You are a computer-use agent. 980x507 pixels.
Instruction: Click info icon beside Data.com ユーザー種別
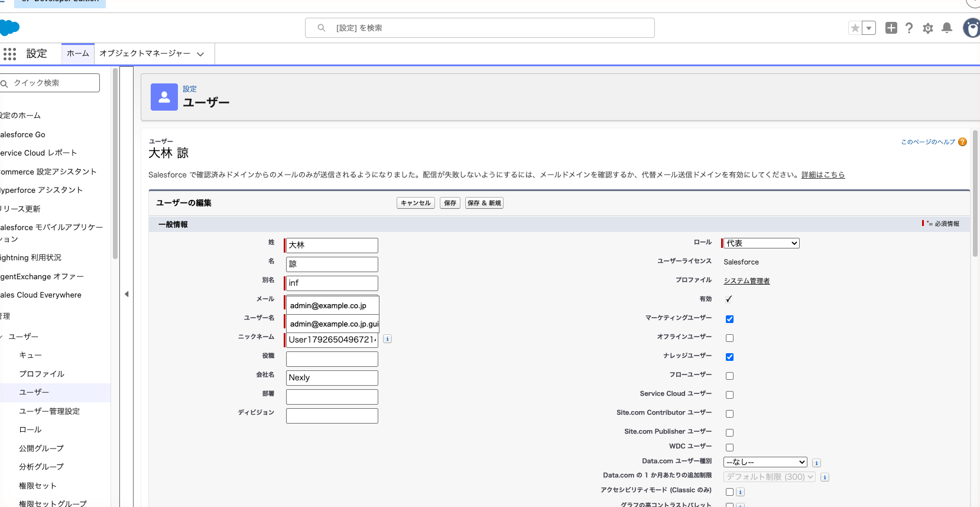[x=816, y=463]
